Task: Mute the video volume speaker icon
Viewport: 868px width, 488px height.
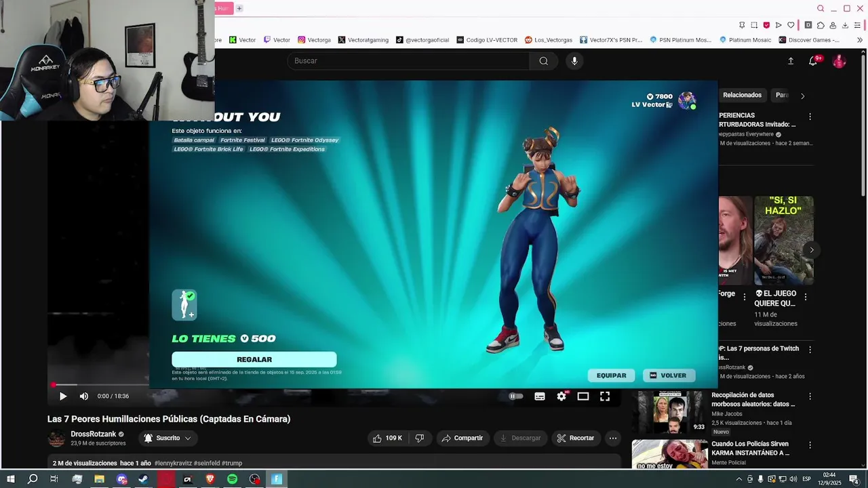Action: click(x=84, y=396)
